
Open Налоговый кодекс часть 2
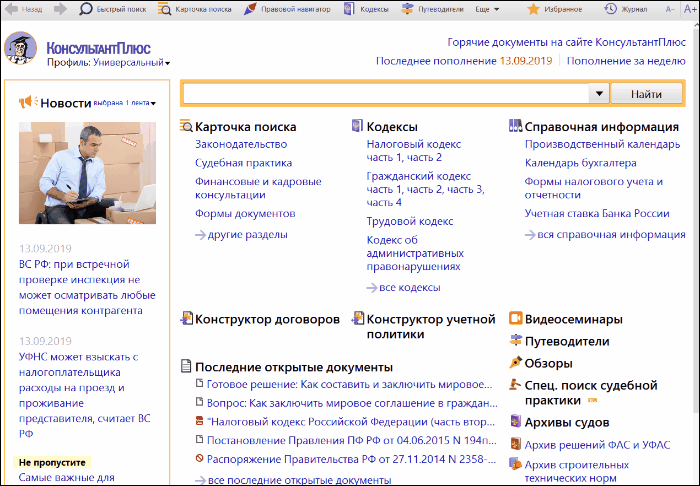click(x=423, y=158)
